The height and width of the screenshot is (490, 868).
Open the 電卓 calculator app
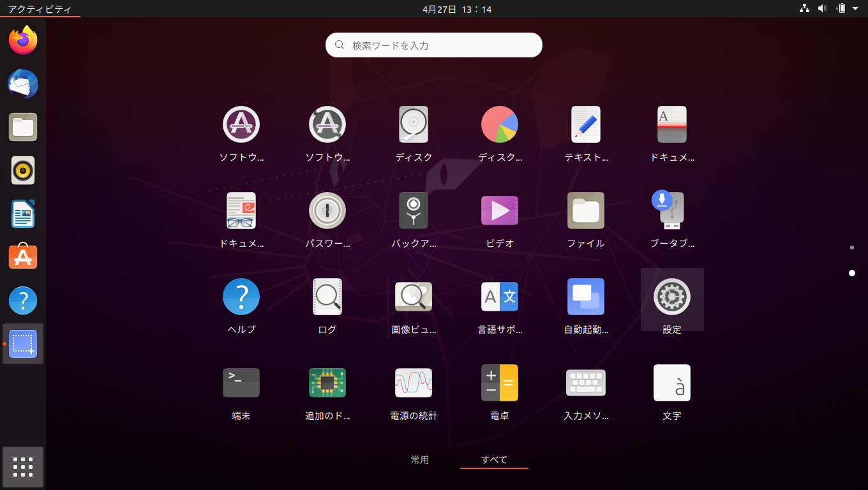click(500, 383)
